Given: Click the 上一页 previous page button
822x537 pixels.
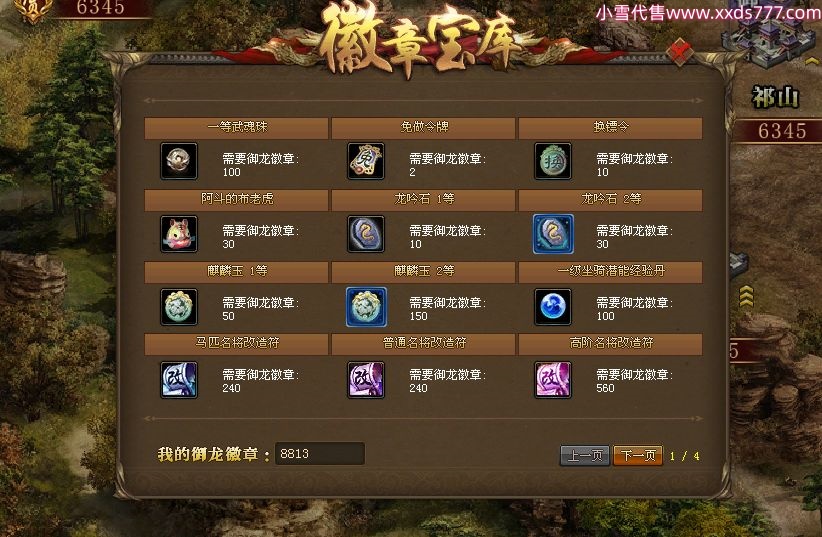Looking at the screenshot, I should pos(585,455).
